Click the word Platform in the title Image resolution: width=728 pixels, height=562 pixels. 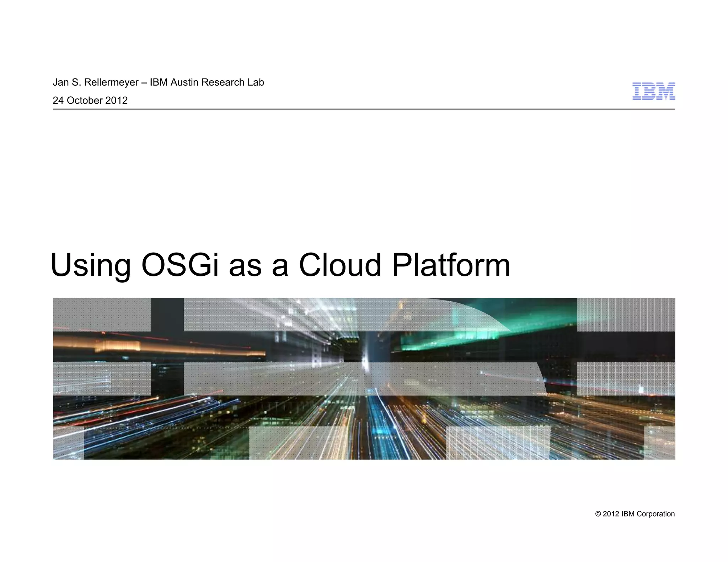pos(451,265)
